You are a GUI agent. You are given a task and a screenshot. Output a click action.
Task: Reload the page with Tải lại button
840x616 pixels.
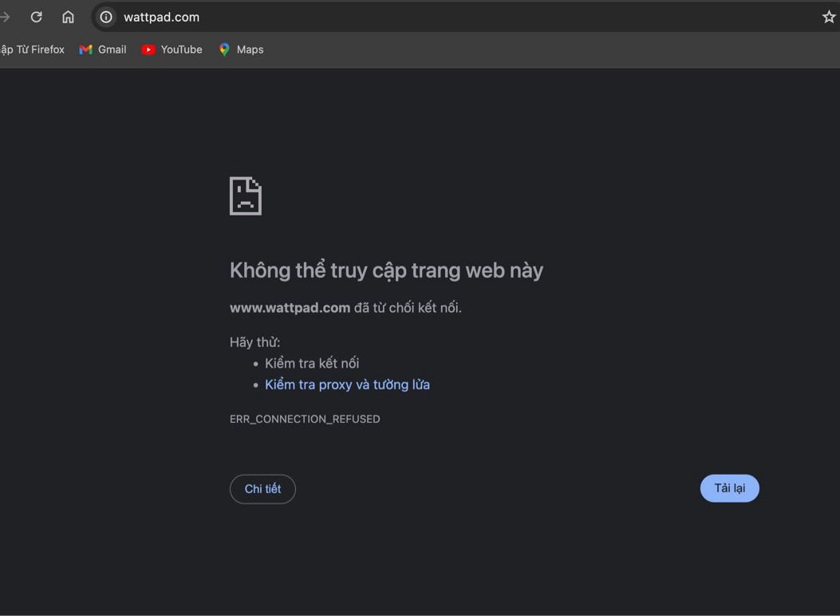(730, 488)
